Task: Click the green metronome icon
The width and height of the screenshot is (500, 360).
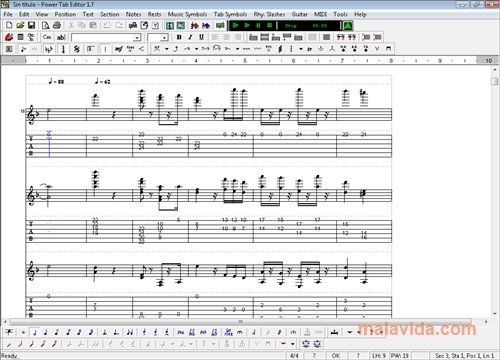Action: click(x=348, y=25)
